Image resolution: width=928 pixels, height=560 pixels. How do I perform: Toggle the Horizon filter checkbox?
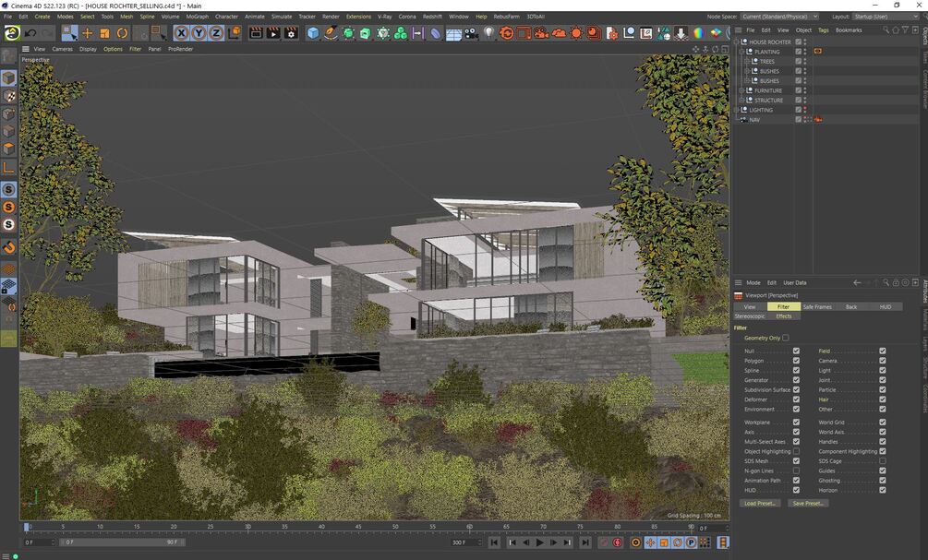883,490
